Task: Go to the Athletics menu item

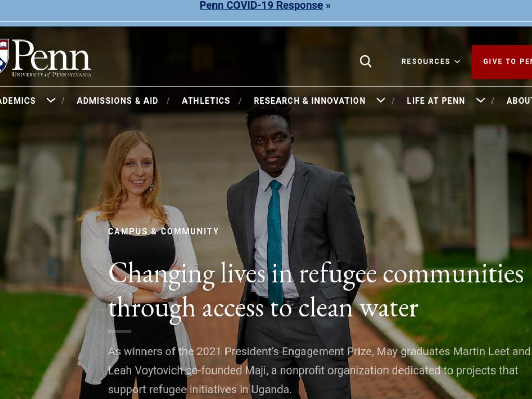Action: point(206,101)
